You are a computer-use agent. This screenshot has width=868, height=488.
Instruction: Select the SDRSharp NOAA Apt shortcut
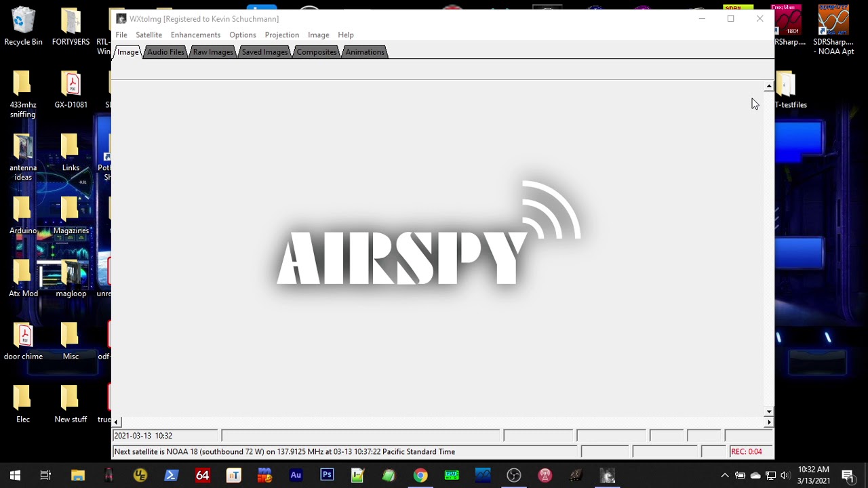[x=833, y=30]
